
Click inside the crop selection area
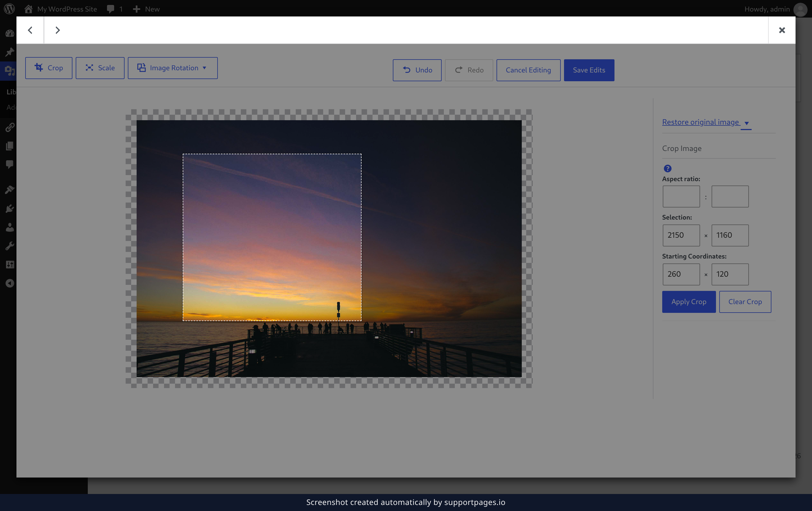click(272, 237)
